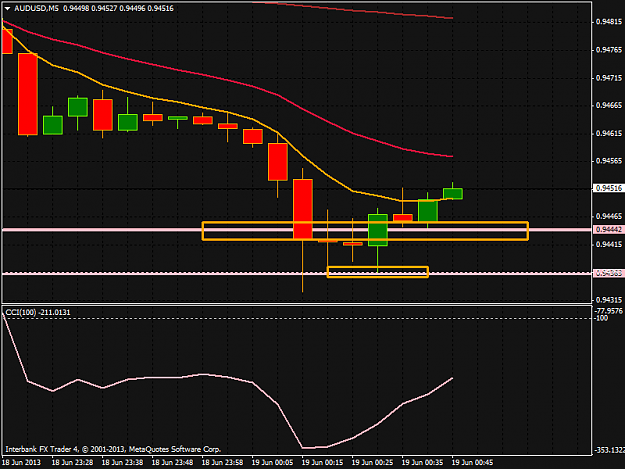Screen dimensions: 625x469
Task: Click the 0.94565 price scale label
Action: pyautogui.click(x=609, y=161)
